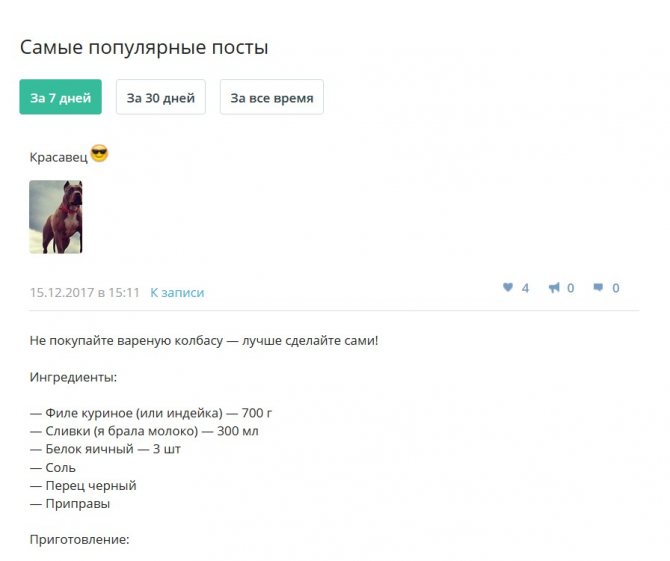Click the "Самые популярные посты" heading

[x=144, y=47]
